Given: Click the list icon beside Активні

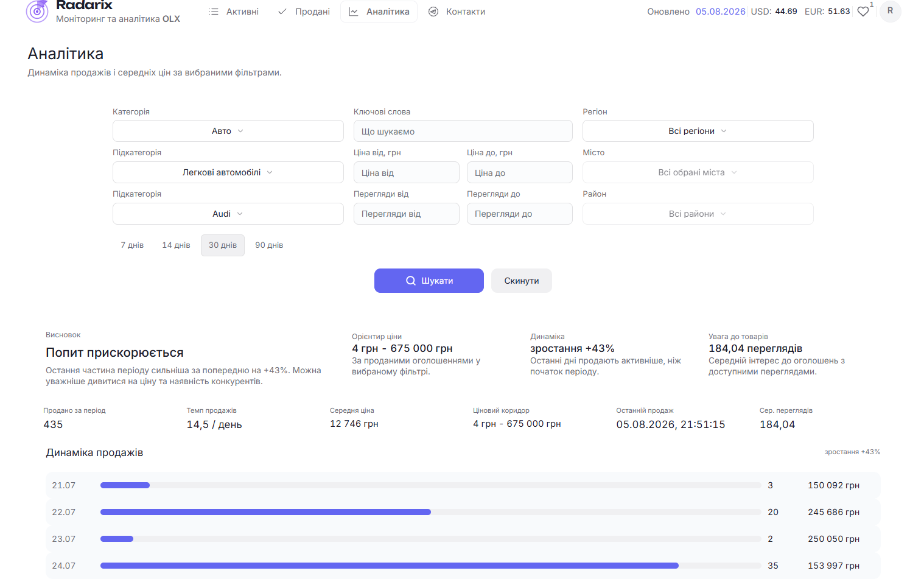Looking at the screenshot, I should coord(214,12).
